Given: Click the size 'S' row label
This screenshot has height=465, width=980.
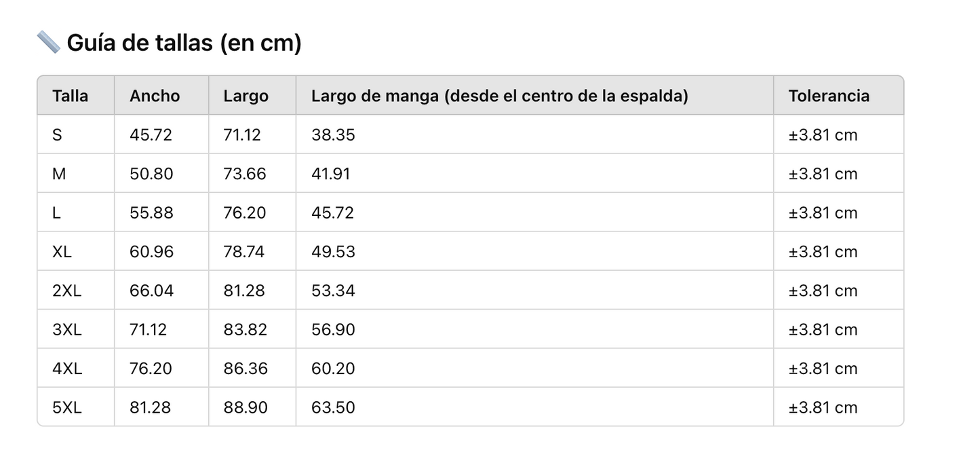Looking at the screenshot, I should click(x=57, y=135).
